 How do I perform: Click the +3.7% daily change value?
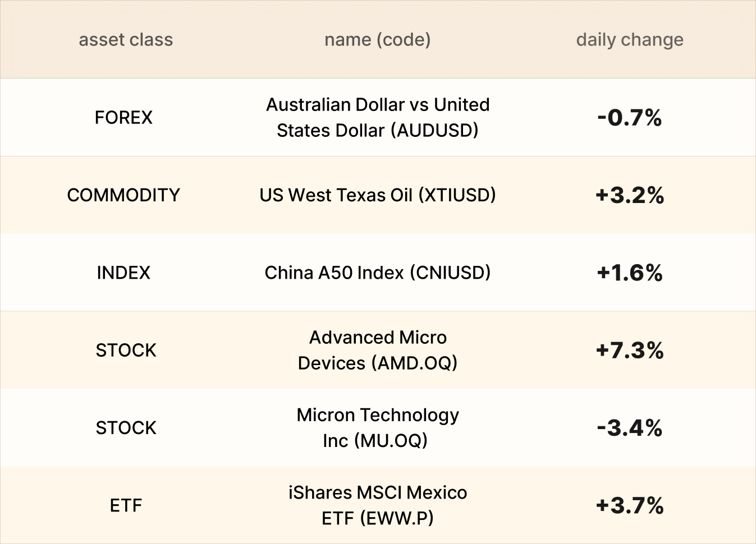click(x=630, y=505)
